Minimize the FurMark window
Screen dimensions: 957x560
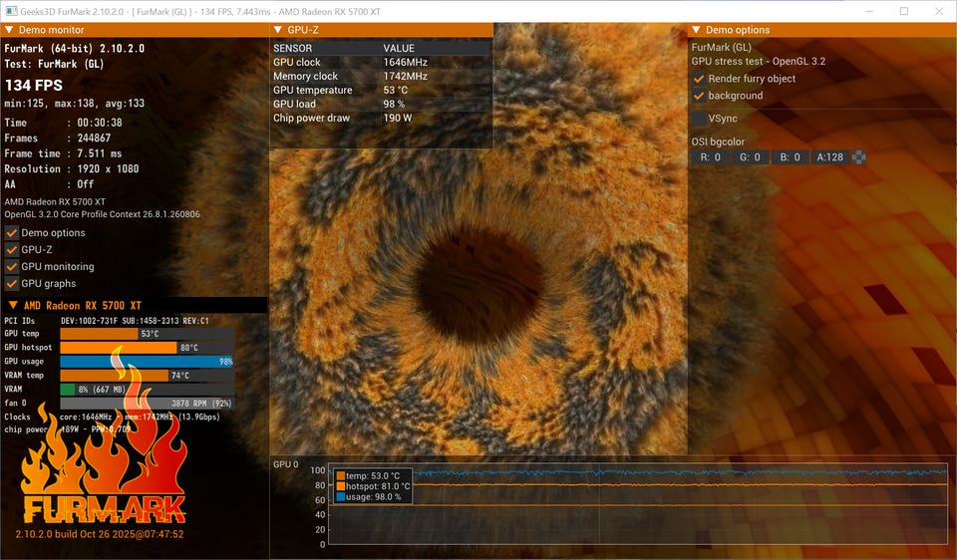(869, 11)
